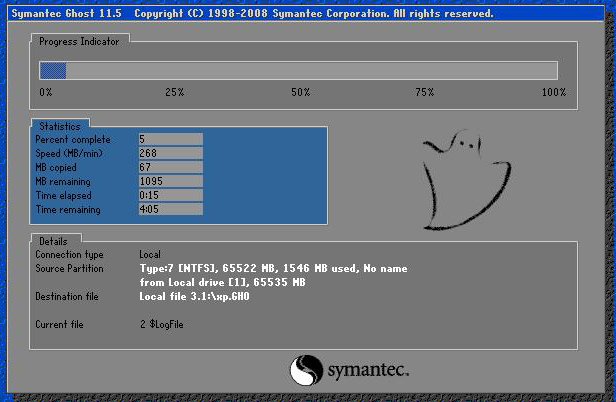Screen dimensions: 616x402
Task: Click the Progress Indicator panel heading
Action: tap(79, 42)
